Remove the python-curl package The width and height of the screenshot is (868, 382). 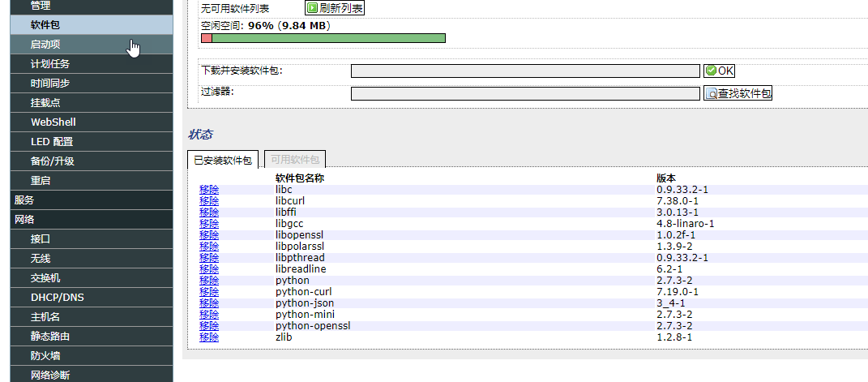(209, 292)
